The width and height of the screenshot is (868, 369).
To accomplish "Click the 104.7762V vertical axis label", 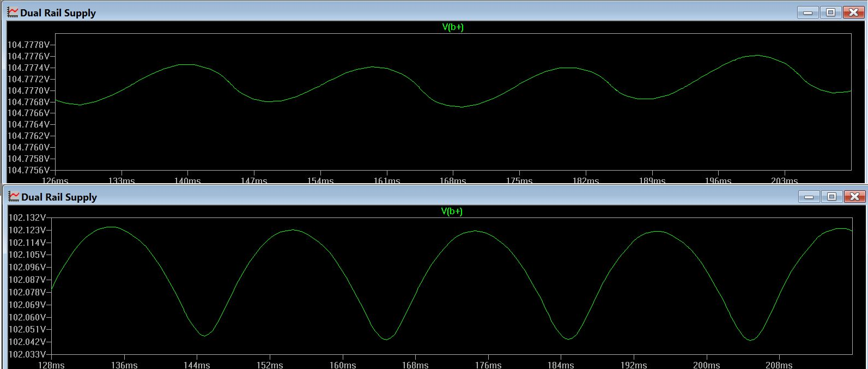I will [x=28, y=136].
